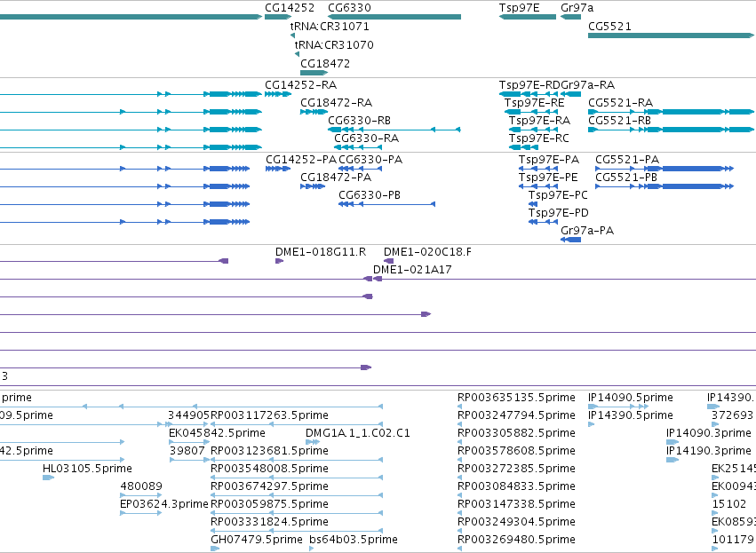Click EST RP003247794.5prime
Image resolution: width=756 pixels, height=553 pixels.
pos(516,415)
